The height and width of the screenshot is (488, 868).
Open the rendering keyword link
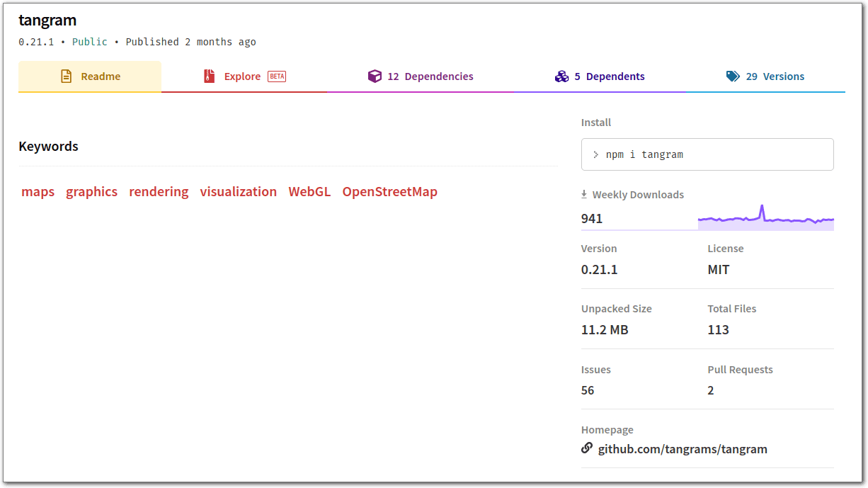coord(159,192)
